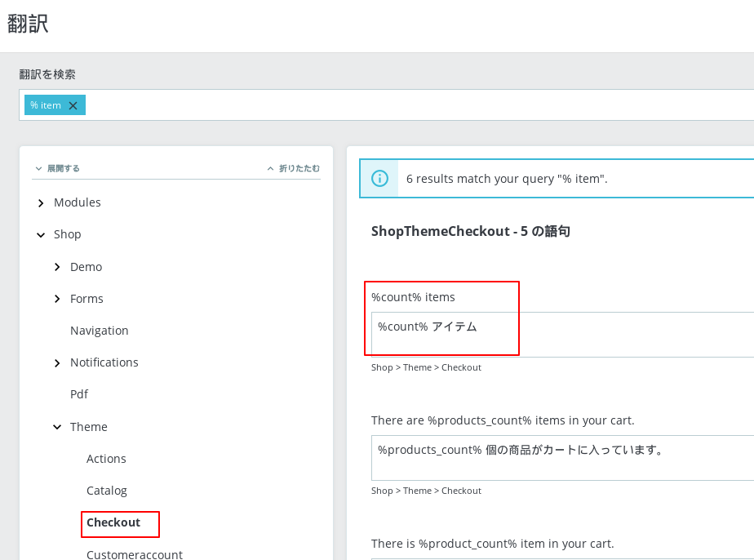Expand the Modules tree node arrow

41,203
